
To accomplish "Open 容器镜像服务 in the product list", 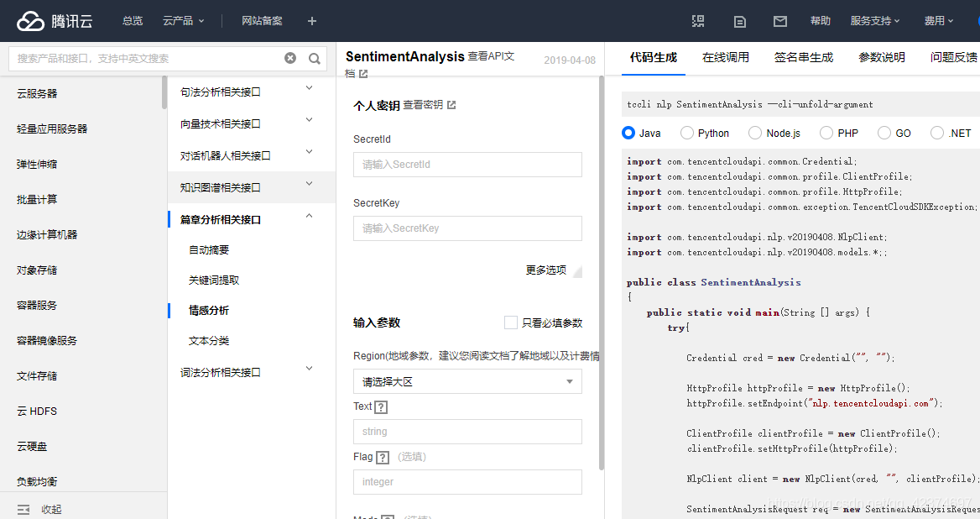I will tap(47, 341).
